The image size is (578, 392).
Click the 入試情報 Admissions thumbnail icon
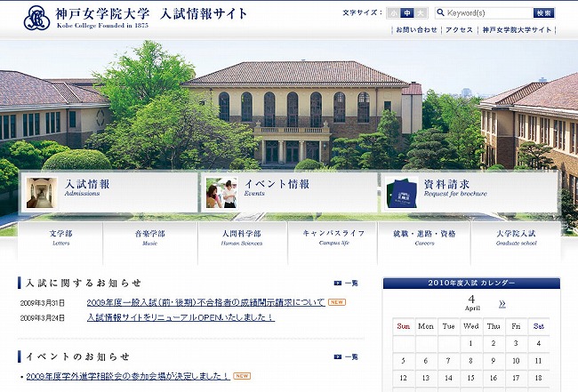click(x=42, y=192)
